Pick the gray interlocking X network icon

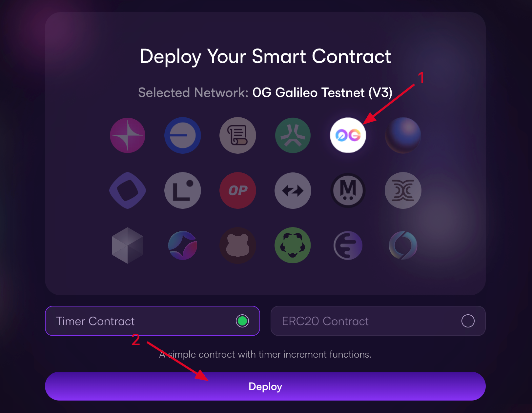[x=403, y=190]
